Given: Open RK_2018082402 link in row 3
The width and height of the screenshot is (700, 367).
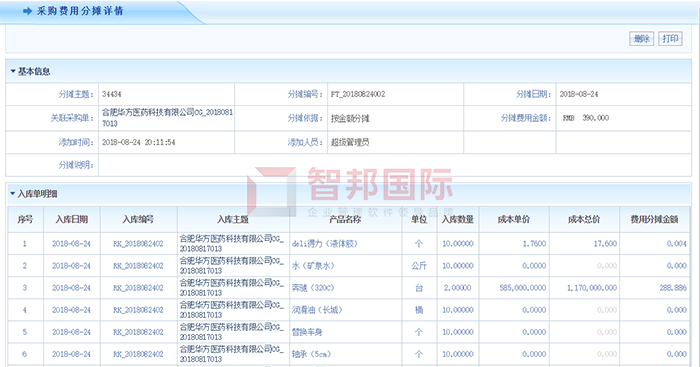Looking at the screenshot, I should [x=138, y=288].
